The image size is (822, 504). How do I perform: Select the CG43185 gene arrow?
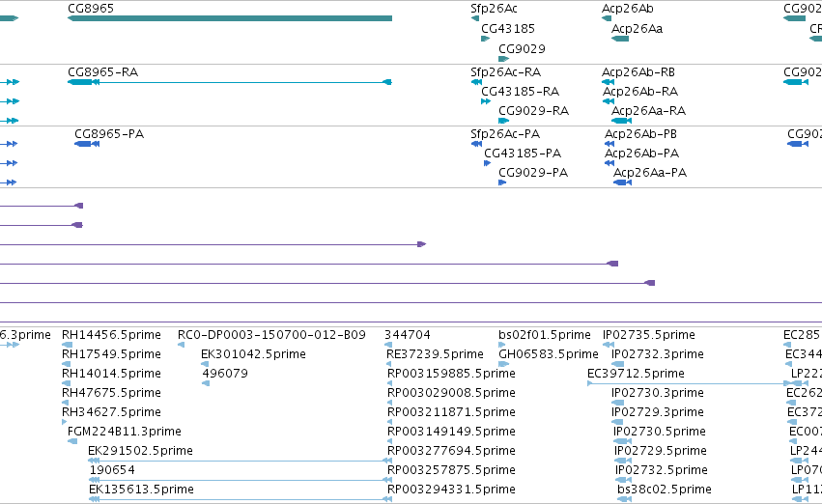coord(486,39)
